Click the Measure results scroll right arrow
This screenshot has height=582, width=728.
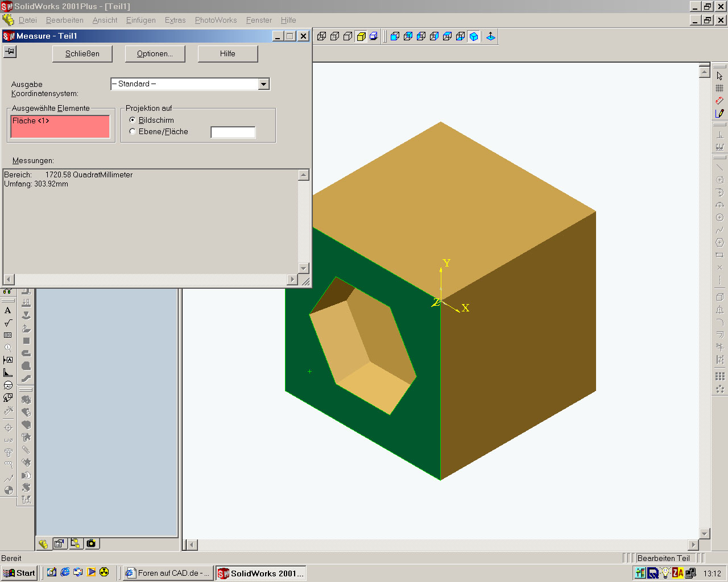(x=292, y=279)
